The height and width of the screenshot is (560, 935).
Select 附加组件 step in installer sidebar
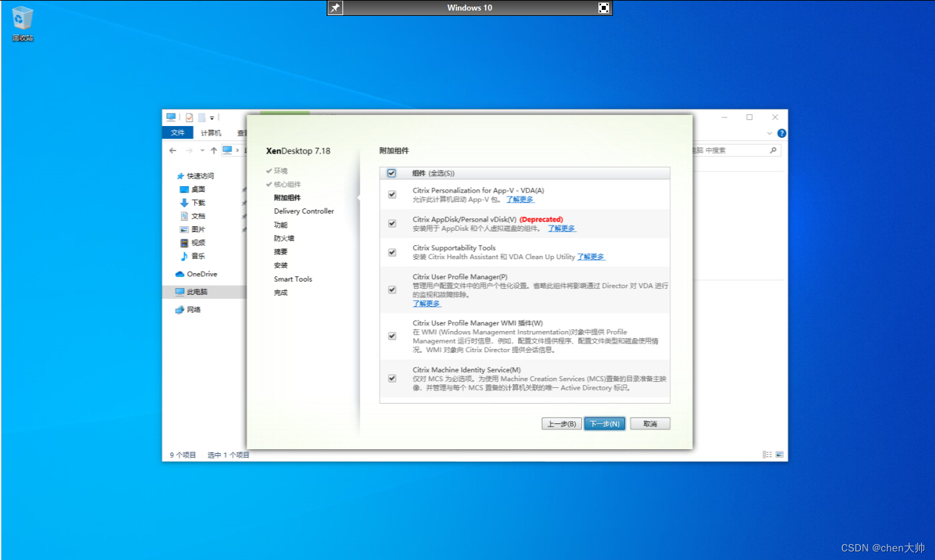(x=288, y=198)
